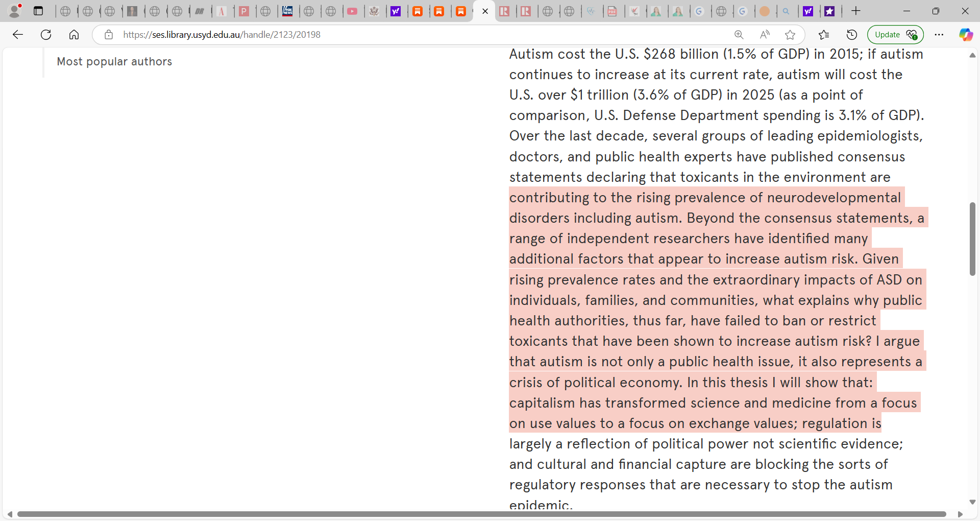This screenshot has height=521, width=980.
Task: Click the scroll right arrow
Action: point(960,514)
